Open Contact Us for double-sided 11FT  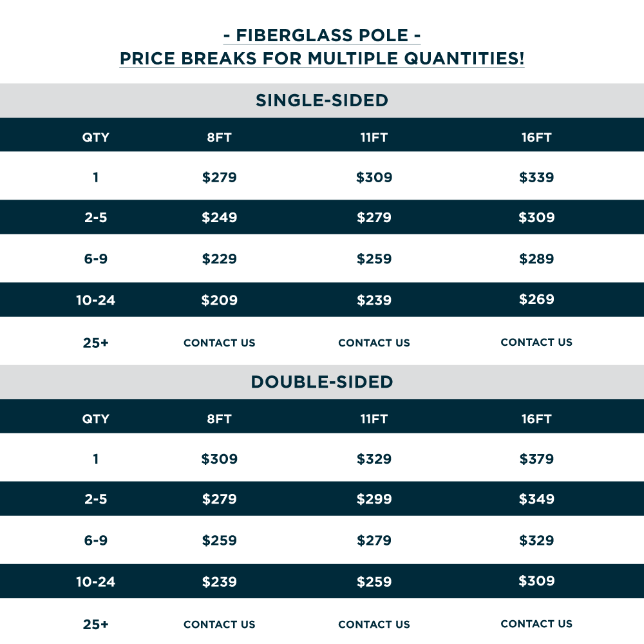pyautogui.click(x=374, y=624)
